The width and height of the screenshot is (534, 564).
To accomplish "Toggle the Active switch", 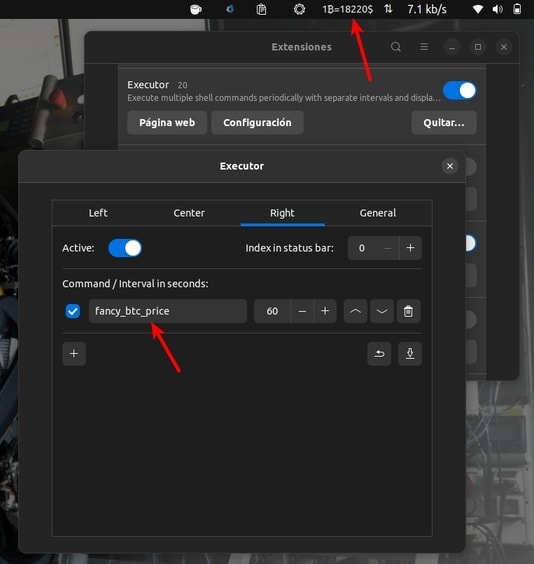I will click(125, 248).
